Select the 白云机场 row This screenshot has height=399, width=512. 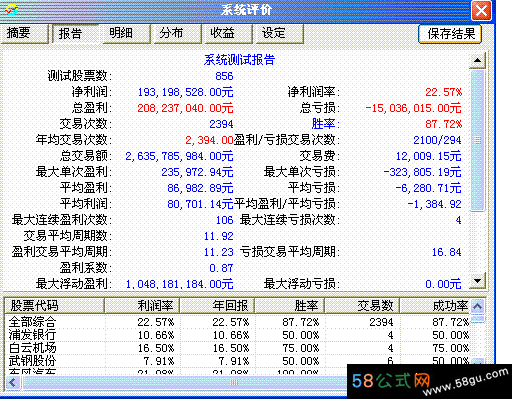pos(238,348)
